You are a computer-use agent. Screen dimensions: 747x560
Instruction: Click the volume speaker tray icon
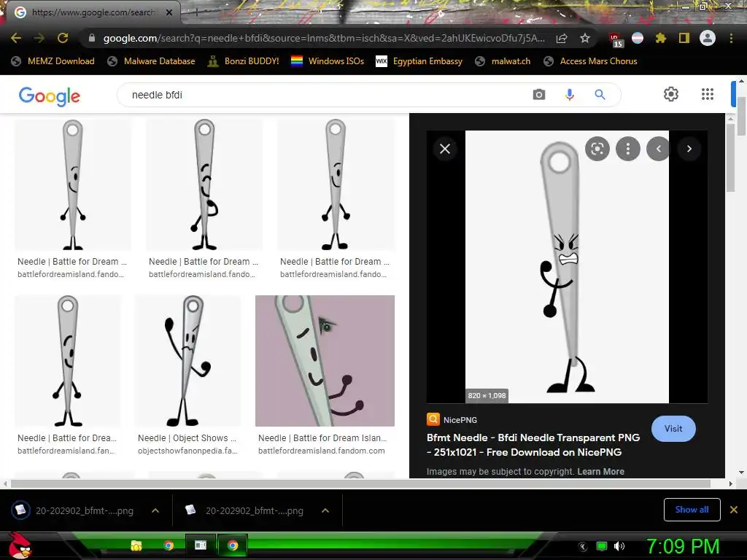(x=619, y=546)
